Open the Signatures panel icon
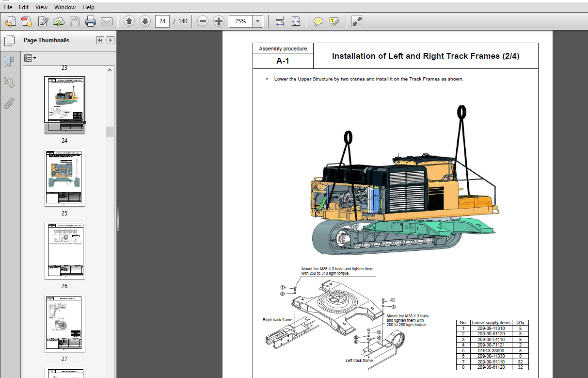The width and height of the screenshot is (588, 378). click(x=9, y=82)
